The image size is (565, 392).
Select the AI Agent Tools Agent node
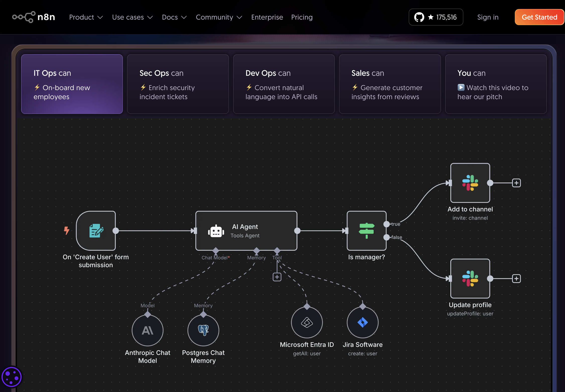click(246, 231)
